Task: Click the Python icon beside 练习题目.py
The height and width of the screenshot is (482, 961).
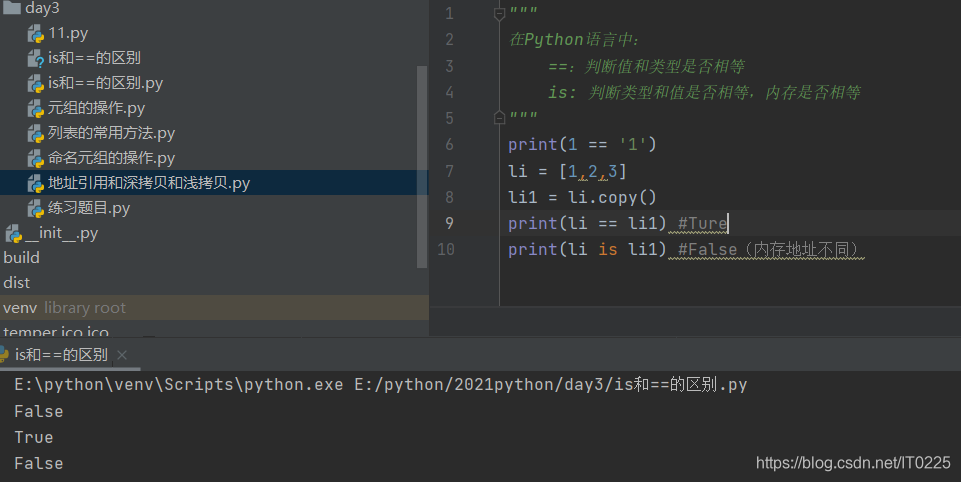Action: pyautogui.click(x=36, y=209)
